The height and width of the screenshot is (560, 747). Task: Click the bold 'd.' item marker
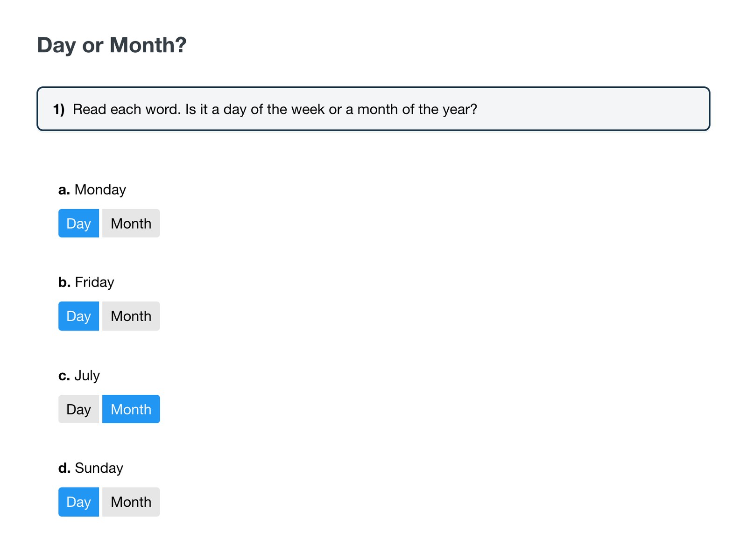(x=64, y=468)
